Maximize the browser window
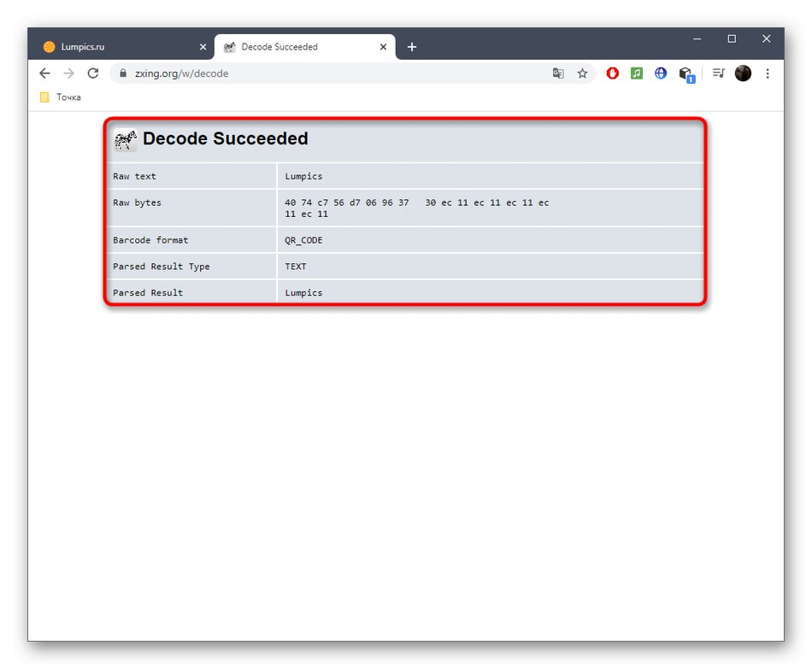 (732, 38)
